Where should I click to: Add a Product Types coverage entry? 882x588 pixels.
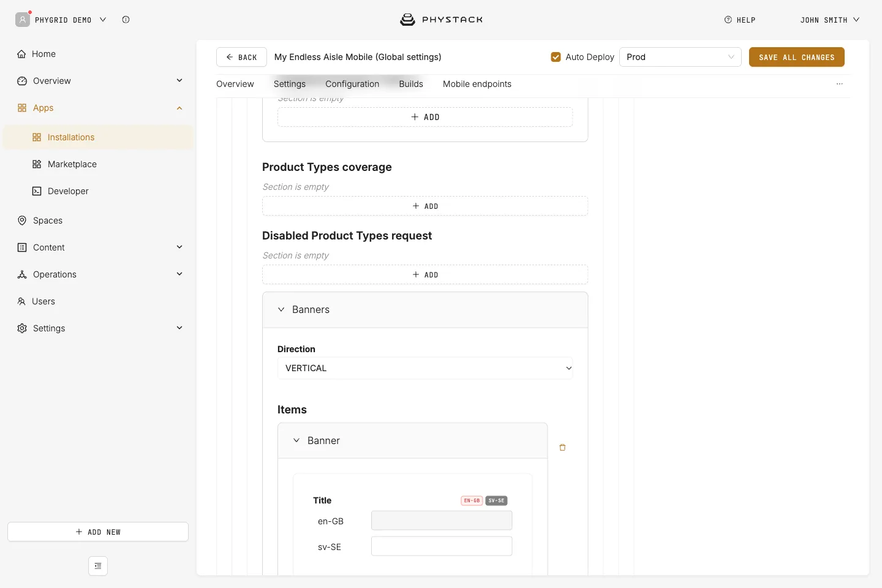[425, 206]
